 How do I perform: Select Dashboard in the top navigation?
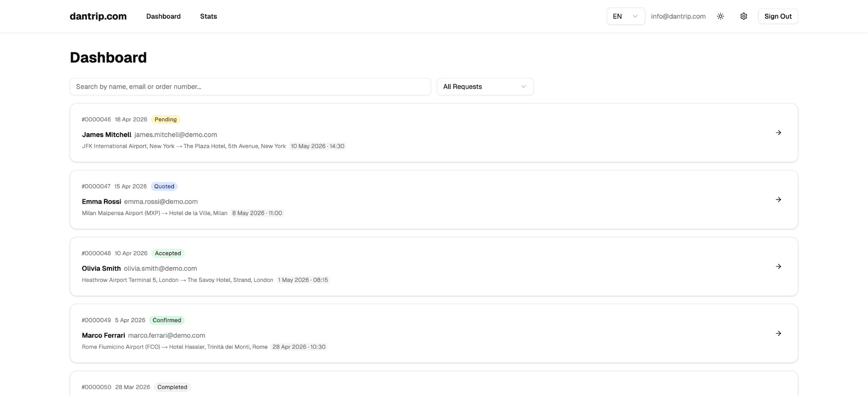(163, 16)
